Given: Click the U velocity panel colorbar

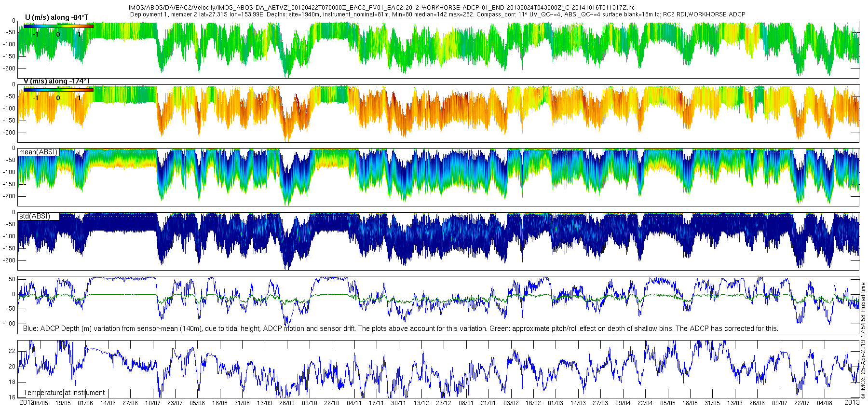Looking at the screenshot, I should (x=58, y=26).
